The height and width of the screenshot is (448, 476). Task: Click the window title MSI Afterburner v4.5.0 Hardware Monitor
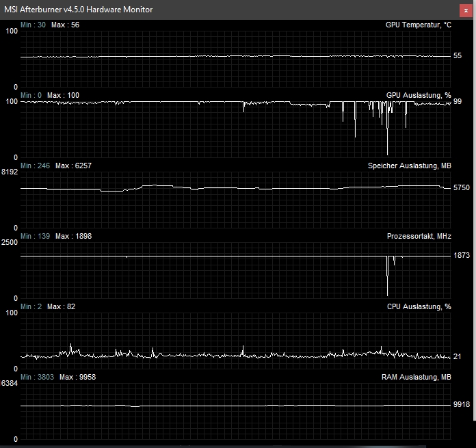tap(79, 10)
